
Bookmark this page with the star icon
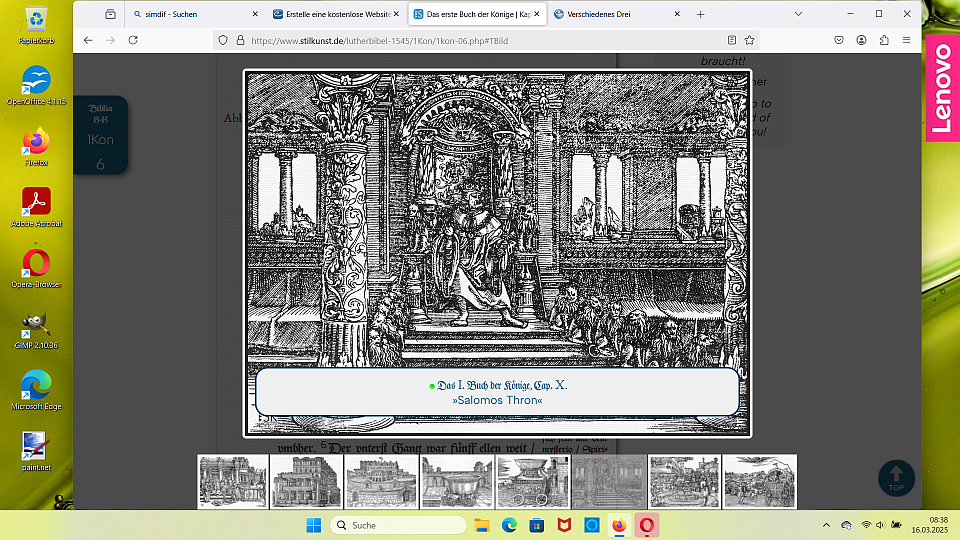coord(749,40)
